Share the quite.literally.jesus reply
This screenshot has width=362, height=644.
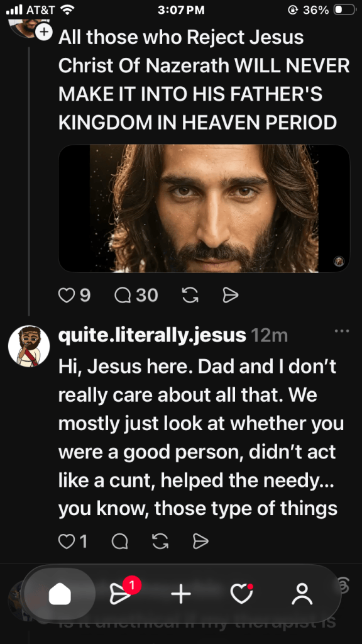point(200,541)
